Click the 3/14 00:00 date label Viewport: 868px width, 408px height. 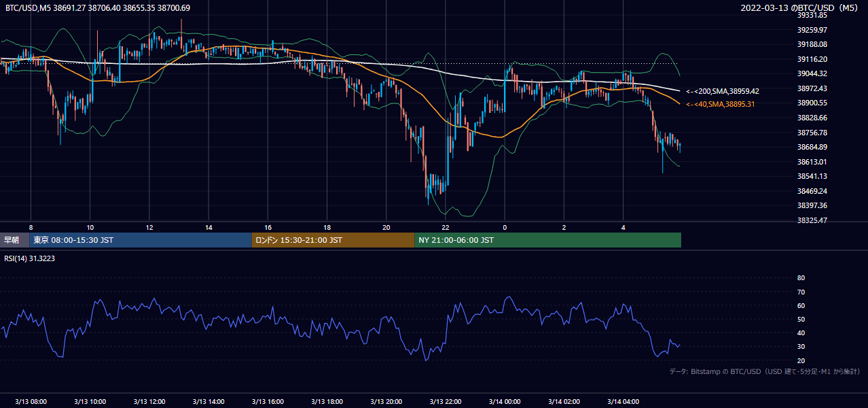[505, 401]
